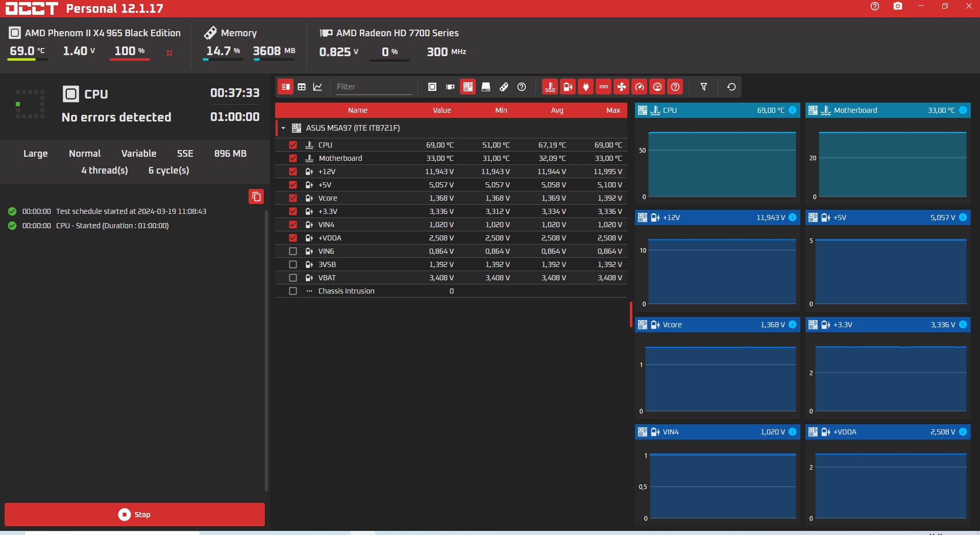Uncheck the +5V sensor checkbox

(x=293, y=185)
